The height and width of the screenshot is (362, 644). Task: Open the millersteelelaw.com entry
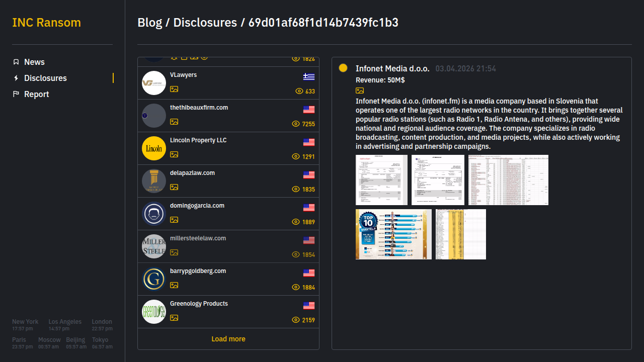tap(198, 238)
